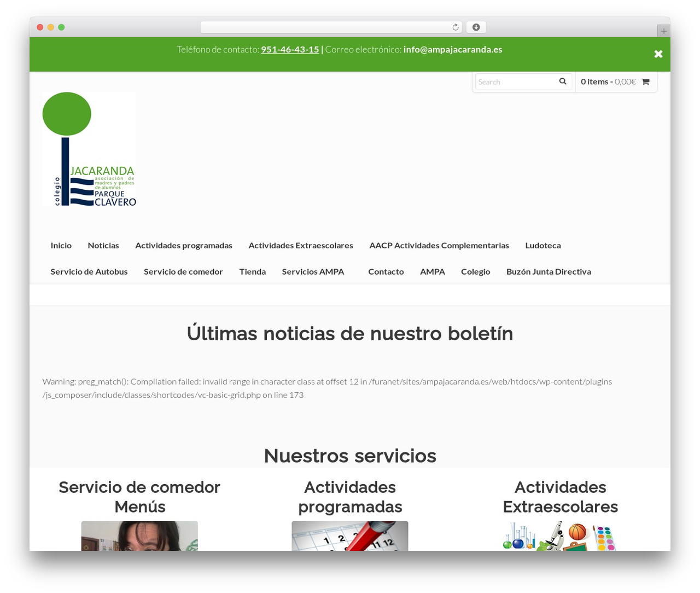Click the search magnifier icon

[x=563, y=82]
